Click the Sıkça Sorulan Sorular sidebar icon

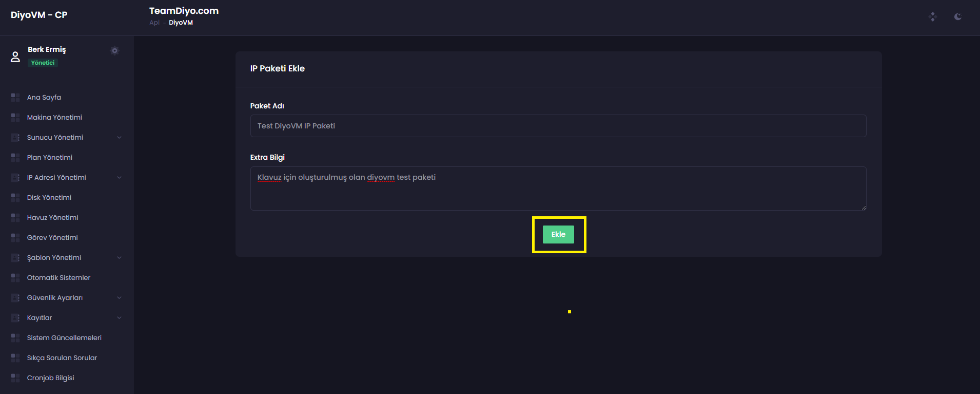(15, 358)
